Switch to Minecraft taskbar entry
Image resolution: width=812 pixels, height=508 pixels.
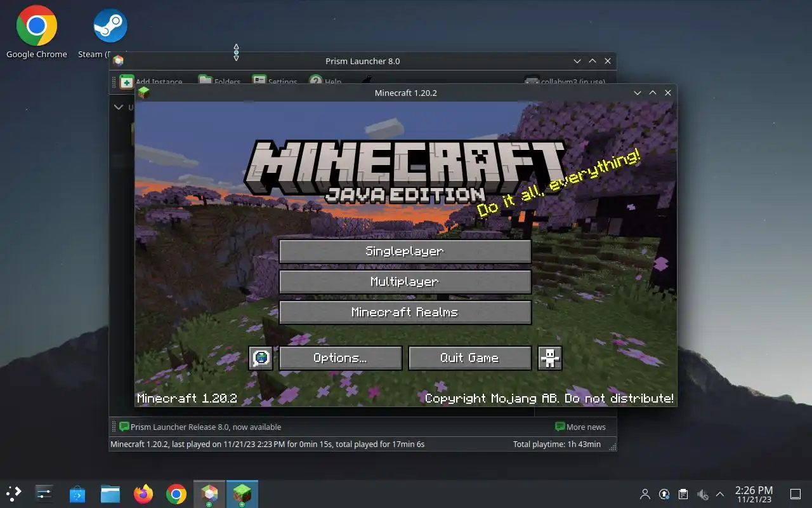(242, 494)
